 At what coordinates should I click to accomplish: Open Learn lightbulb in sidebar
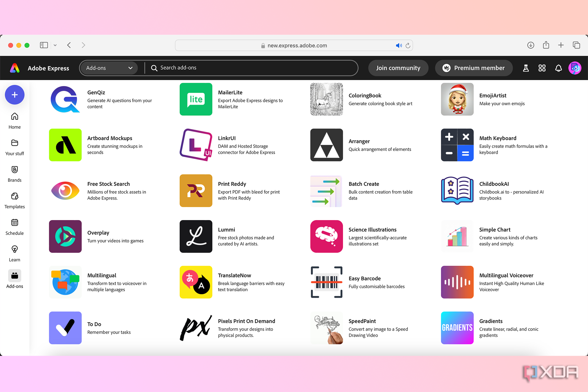point(15,254)
